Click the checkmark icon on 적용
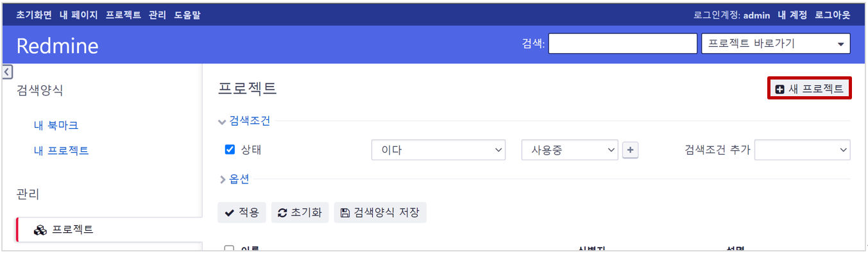This screenshot has height=254, width=868. [230, 213]
